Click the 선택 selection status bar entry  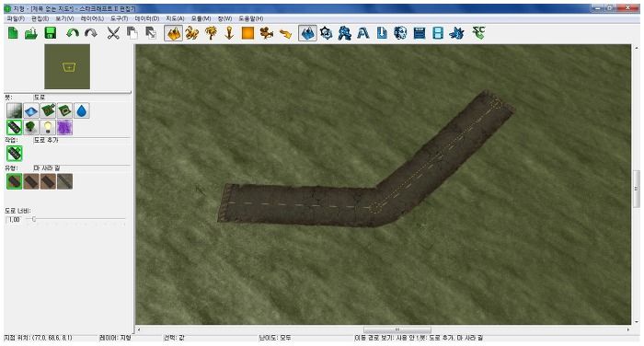click(174, 338)
